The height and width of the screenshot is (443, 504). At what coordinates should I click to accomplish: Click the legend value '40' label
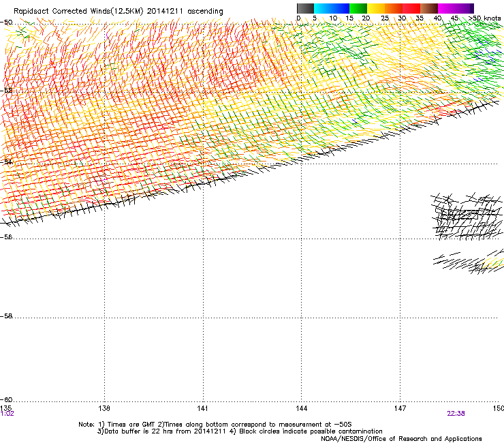point(437,18)
